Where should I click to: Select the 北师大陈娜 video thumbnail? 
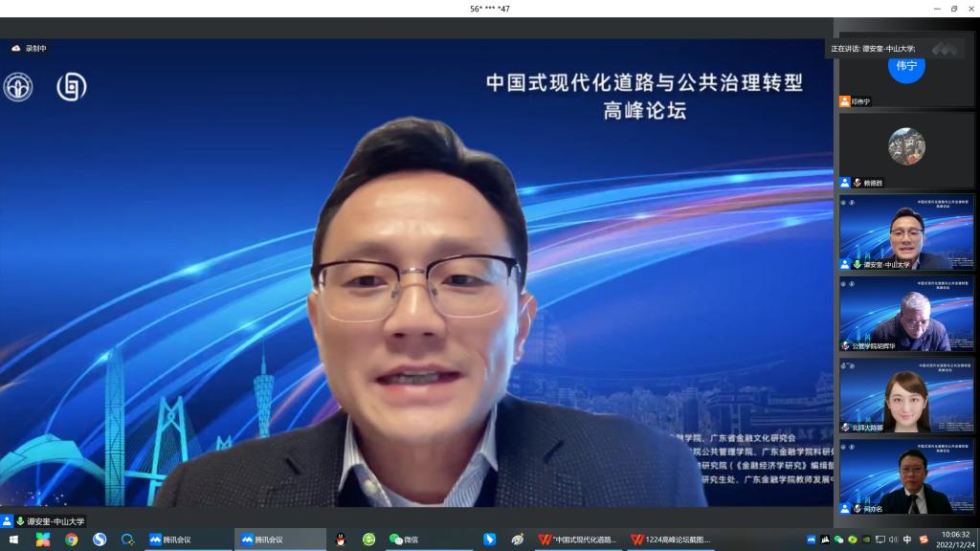click(x=906, y=394)
